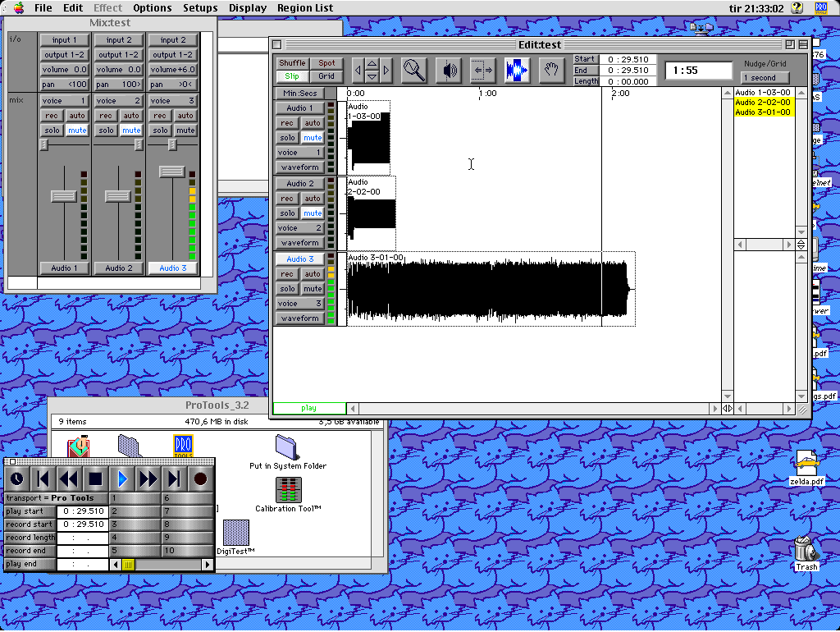Rewind using the transport rewind button
The height and width of the screenshot is (632, 840).
68,479
